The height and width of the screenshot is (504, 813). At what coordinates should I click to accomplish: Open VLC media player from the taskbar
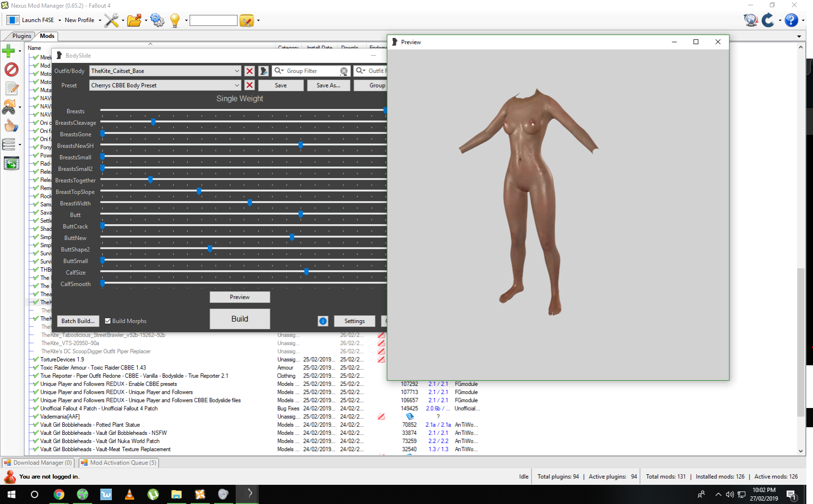[129, 494]
